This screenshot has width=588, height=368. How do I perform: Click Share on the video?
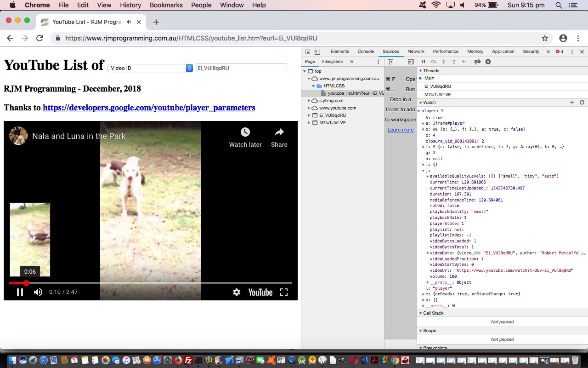(279, 138)
